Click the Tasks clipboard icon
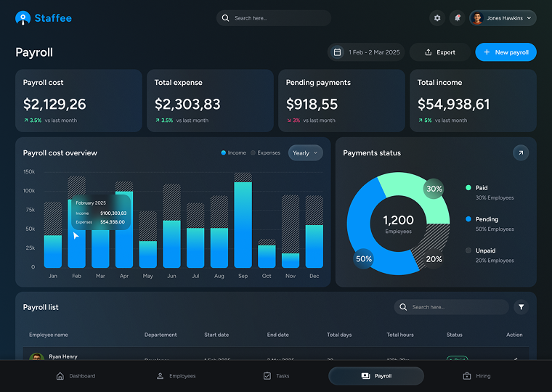 (267, 376)
